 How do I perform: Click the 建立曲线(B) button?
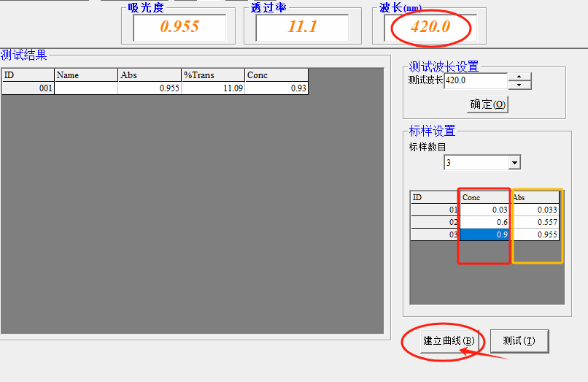click(449, 340)
